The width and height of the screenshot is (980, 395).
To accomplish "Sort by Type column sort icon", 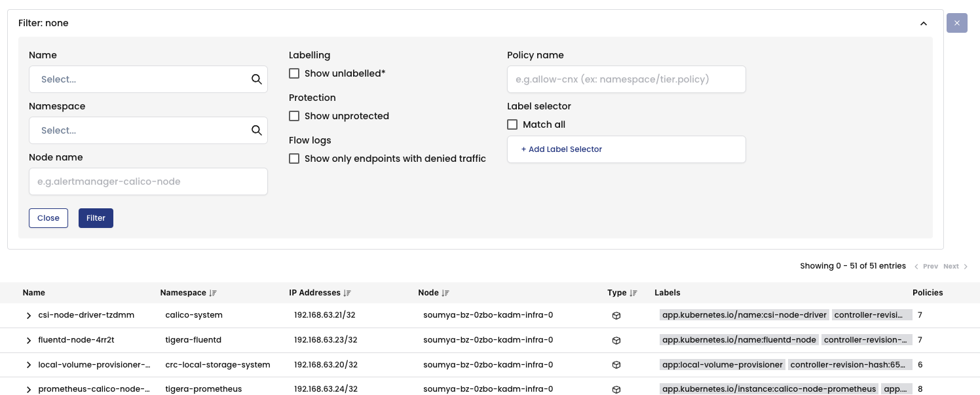I will pyautogui.click(x=633, y=293).
